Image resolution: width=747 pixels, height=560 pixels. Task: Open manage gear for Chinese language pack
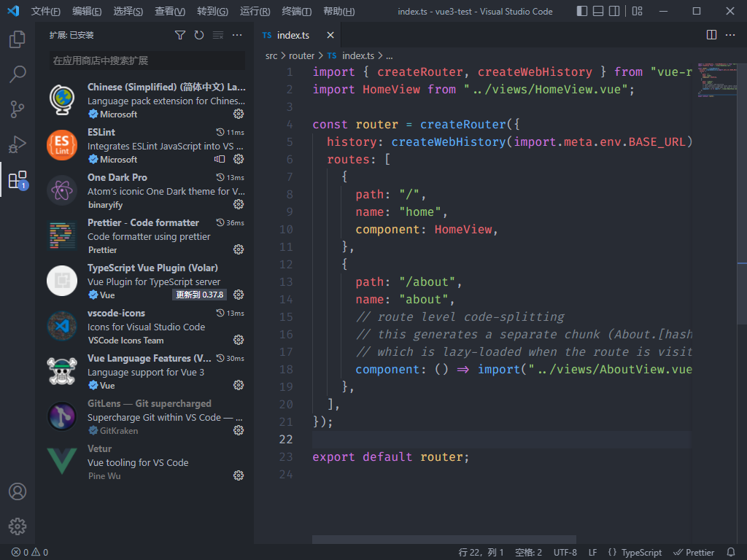[239, 114]
